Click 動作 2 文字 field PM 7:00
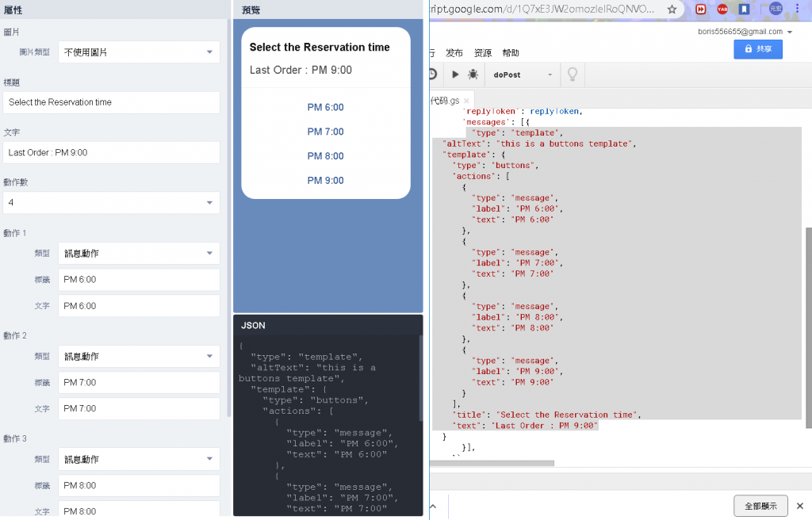This screenshot has height=520, width=812. [139, 409]
